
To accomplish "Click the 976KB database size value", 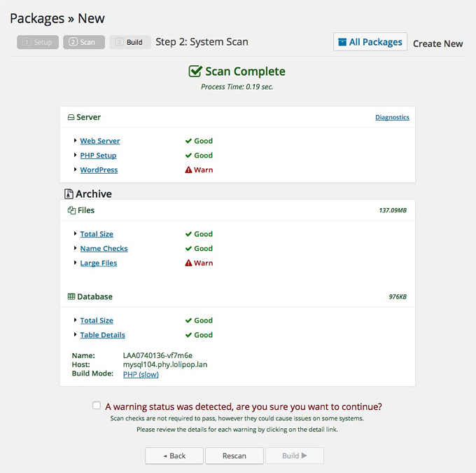I will tap(398, 296).
